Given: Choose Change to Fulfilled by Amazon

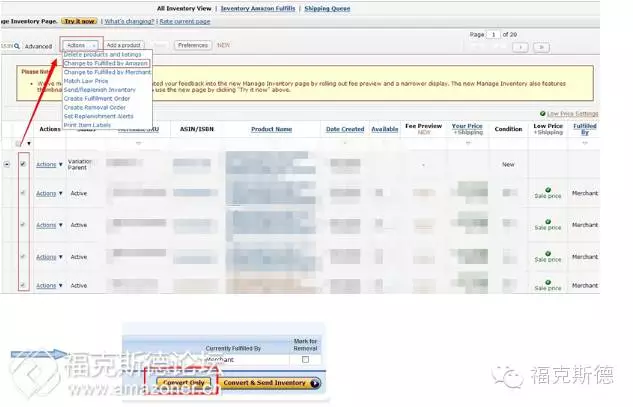Looking at the screenshot, I should pyautogui.click(x=106, y=63).
